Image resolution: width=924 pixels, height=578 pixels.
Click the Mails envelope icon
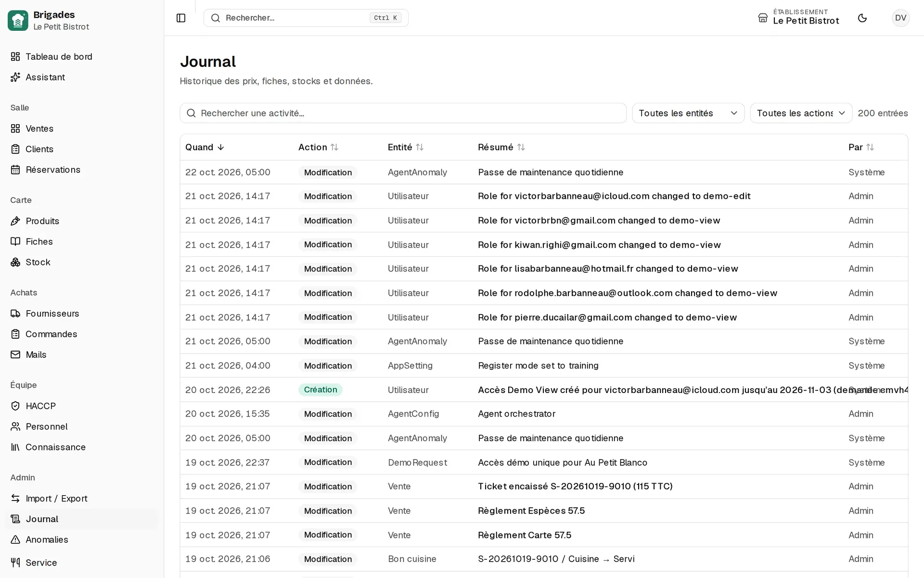click(15, 355)
